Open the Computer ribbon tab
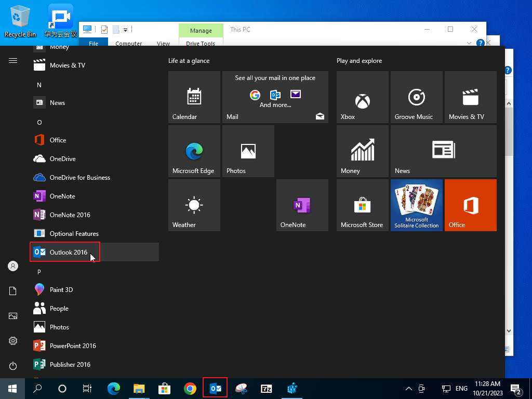Screen dimensions: 532x399 pyautogui.click(x=129, y=44)
